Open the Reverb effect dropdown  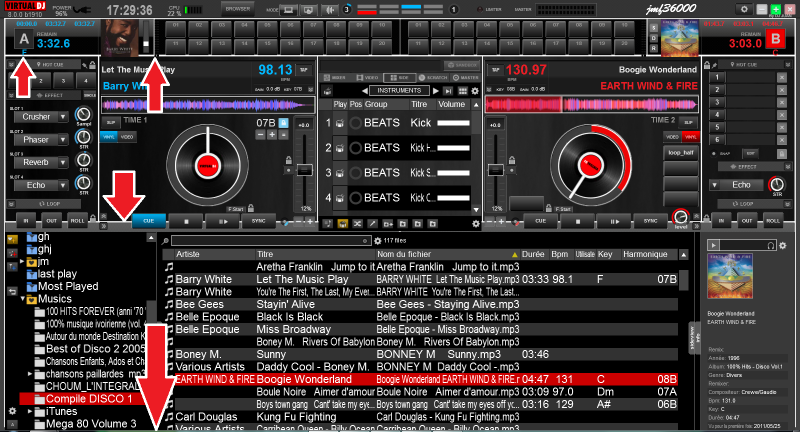(63, 162)
